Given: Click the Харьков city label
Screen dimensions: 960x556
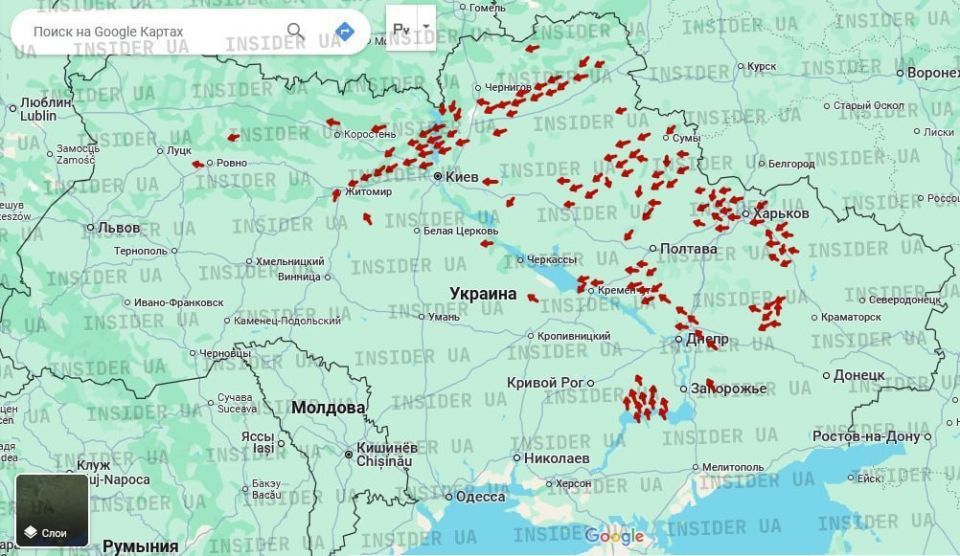Looking at the screenshot, I should [x=781, y=213].
